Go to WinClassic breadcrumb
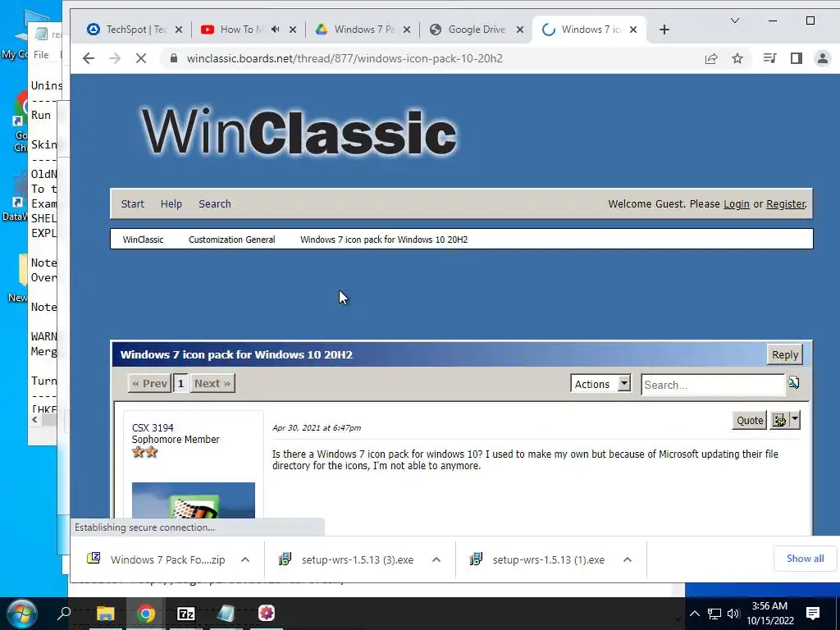 point(143,240)
